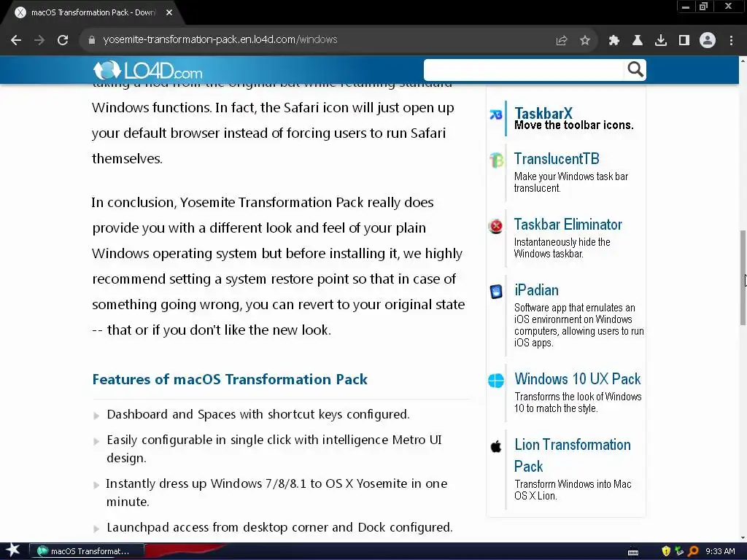This screenshot has height=560, width=747.
Task: Share this page via share icon
Action: pyautogui.click(x=562, y=41)
